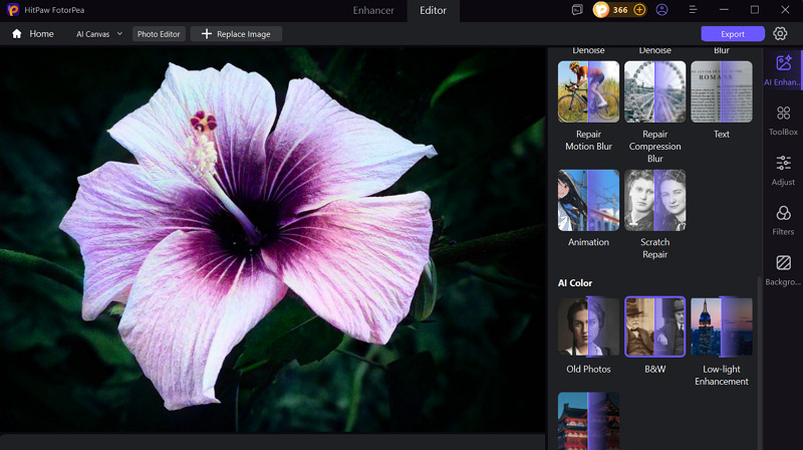The width and height of the screenshot is (803, 450).
Task: Open the Background sidebar panel
Action: pos(783,270)
